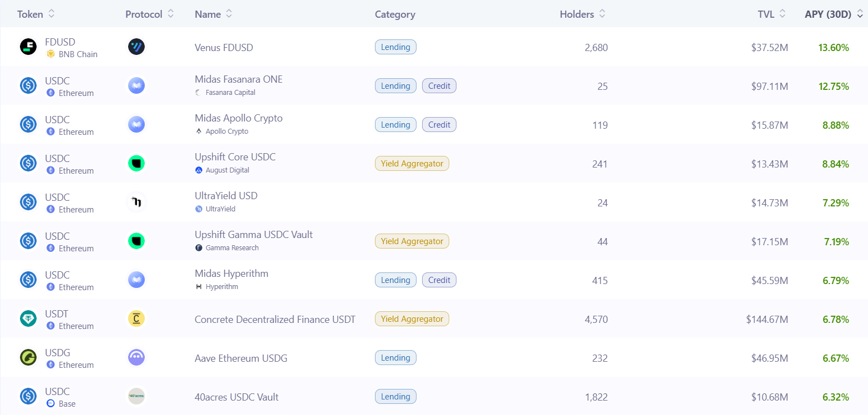
Task: Click the USDT Tether token icon
Action: click(x=28, y=319)
